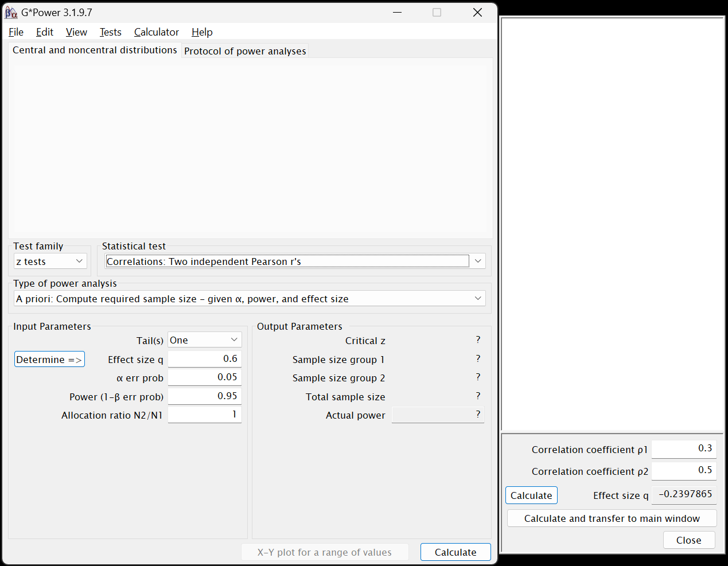The width and height of the screenshot is (728, 566).
Task: Switch to Central and noncentral distributions tab
Action: click(x=95, y=50)
